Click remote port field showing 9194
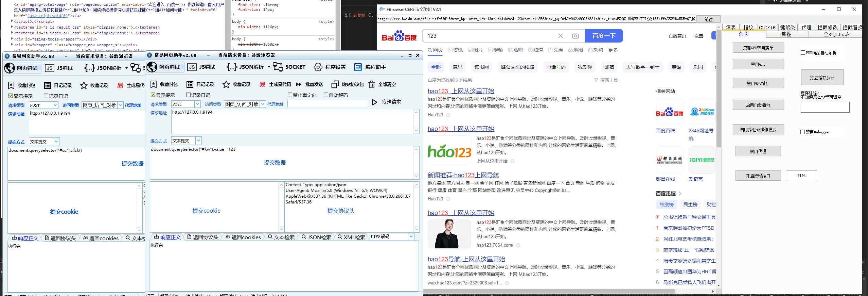The image size is (868, 296). [801, 176]
